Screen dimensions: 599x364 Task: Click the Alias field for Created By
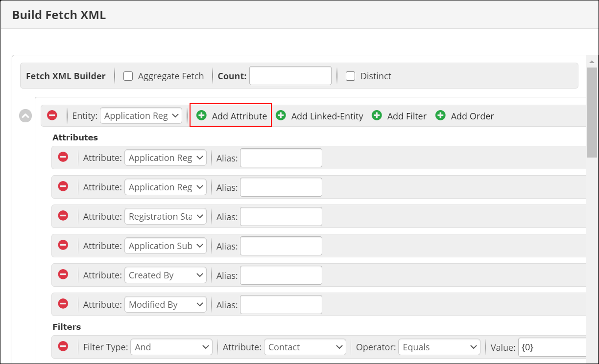click(281, 275)
